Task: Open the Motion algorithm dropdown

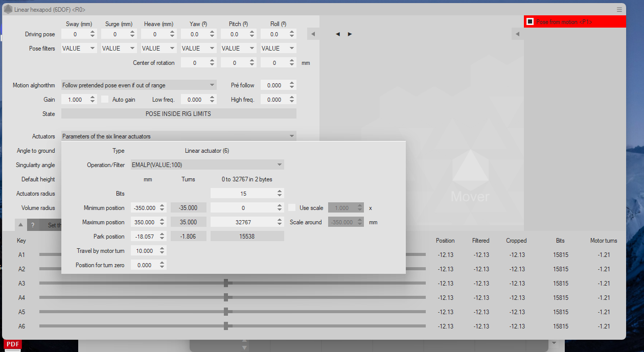Action: (x=139, y=85)
